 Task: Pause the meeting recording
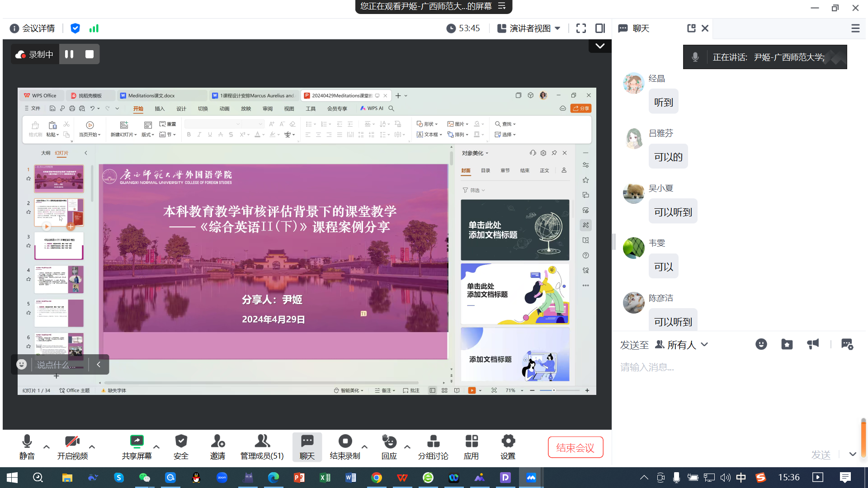(69, 54)
